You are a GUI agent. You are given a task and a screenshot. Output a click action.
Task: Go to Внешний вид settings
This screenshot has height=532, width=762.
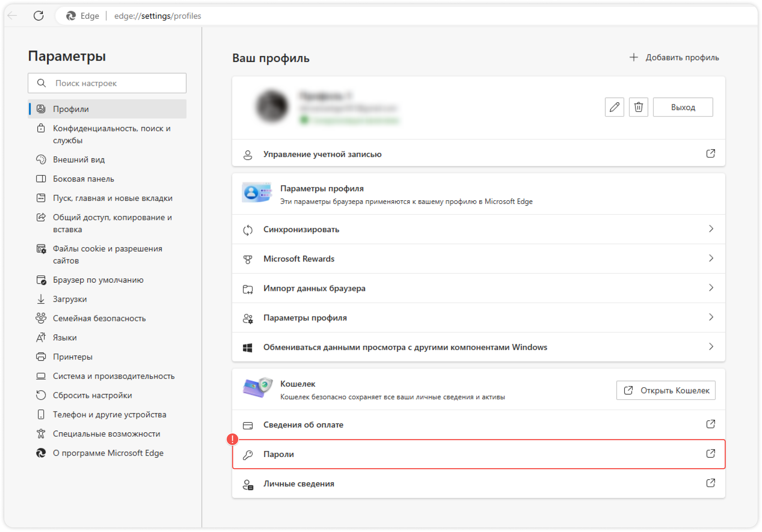107,160
